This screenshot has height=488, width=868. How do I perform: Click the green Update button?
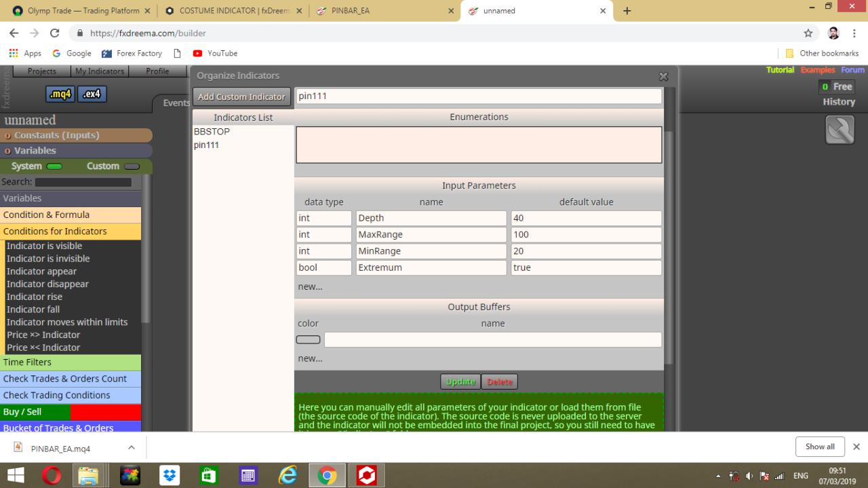pos(460,381)
